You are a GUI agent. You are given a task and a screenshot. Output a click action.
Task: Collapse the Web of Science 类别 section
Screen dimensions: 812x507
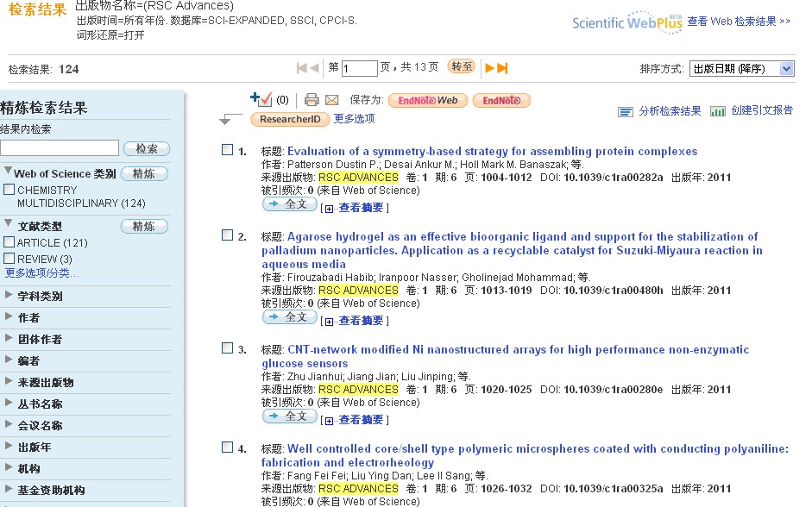8,170
